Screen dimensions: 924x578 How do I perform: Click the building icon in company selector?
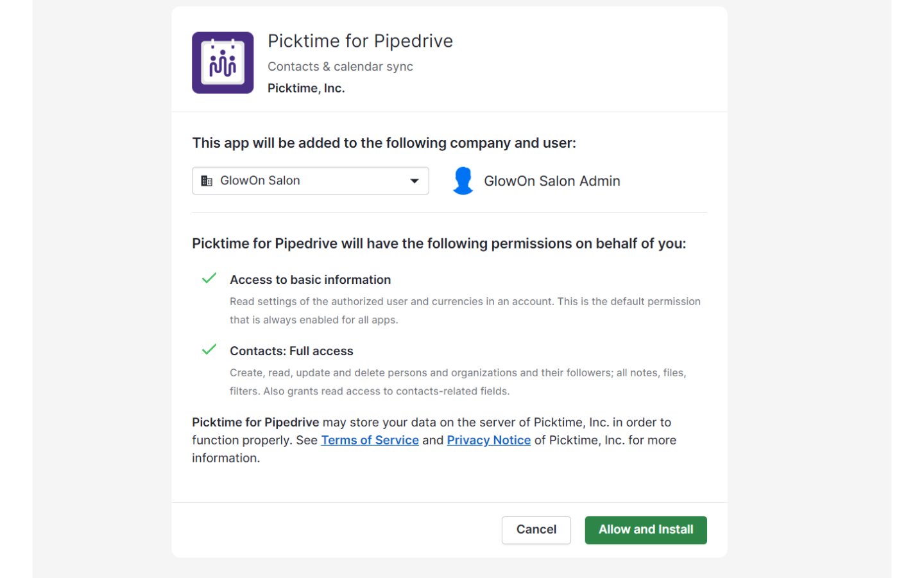[x=207, y=181]
